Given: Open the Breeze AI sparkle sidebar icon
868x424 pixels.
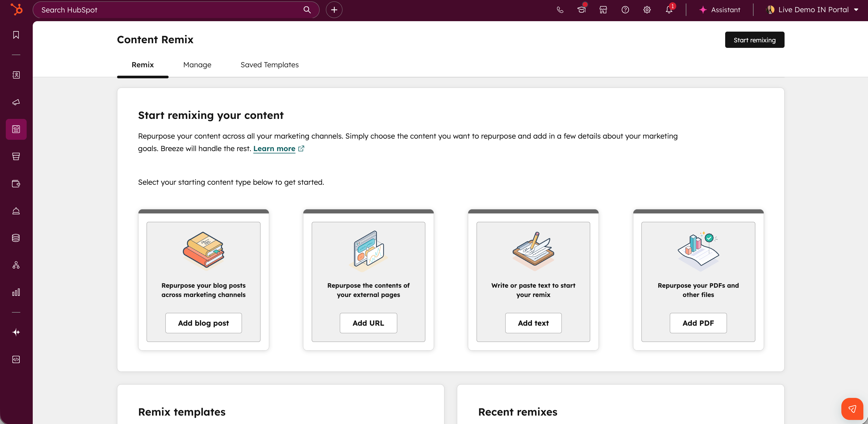Looking at the screenshot, I should point(16,332).
